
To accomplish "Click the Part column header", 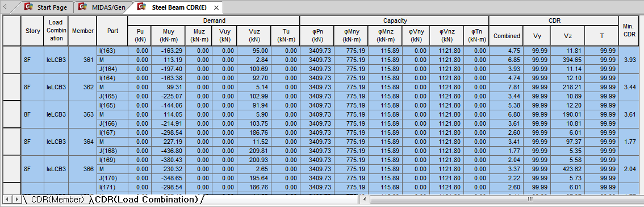I will pyautogui.click(x=112, y=31).
